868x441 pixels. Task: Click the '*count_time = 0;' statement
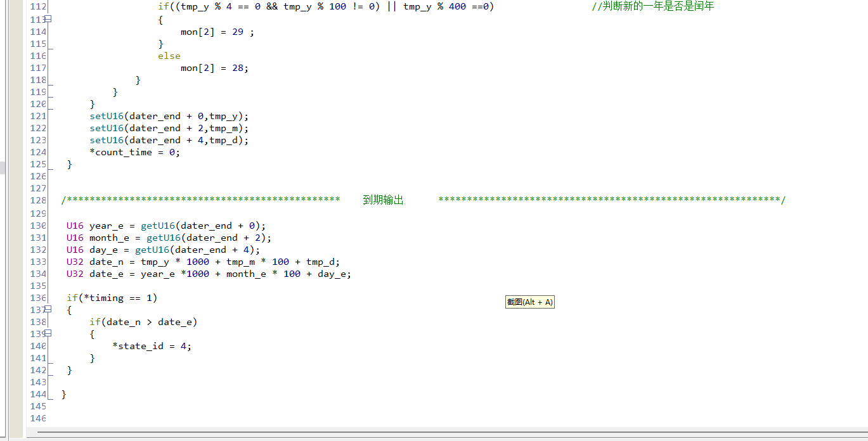(x=135, y=152)
